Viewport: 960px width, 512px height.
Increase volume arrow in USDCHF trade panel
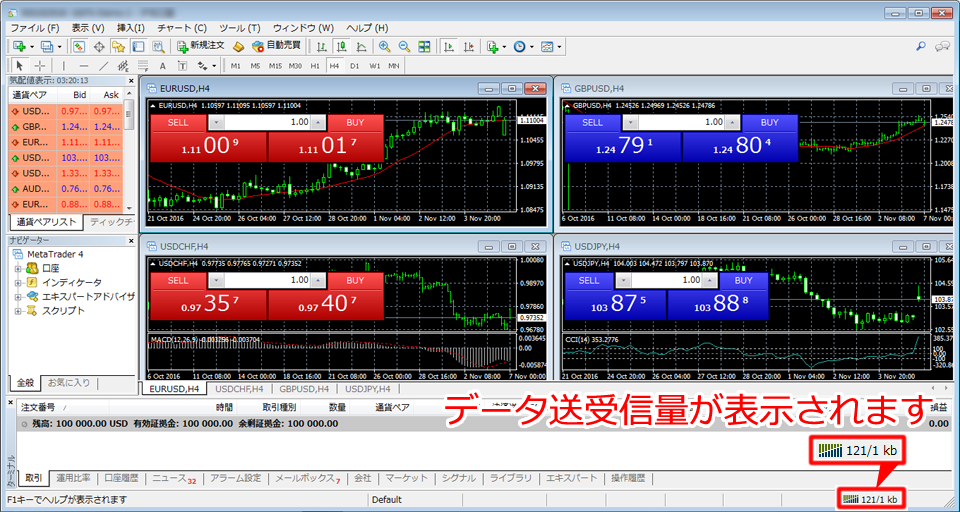coord(317,280)
